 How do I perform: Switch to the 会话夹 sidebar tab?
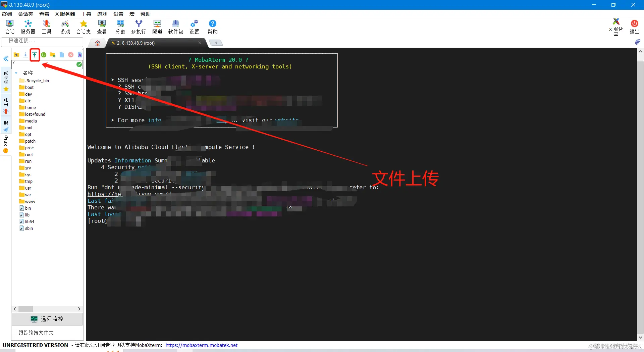6,81
